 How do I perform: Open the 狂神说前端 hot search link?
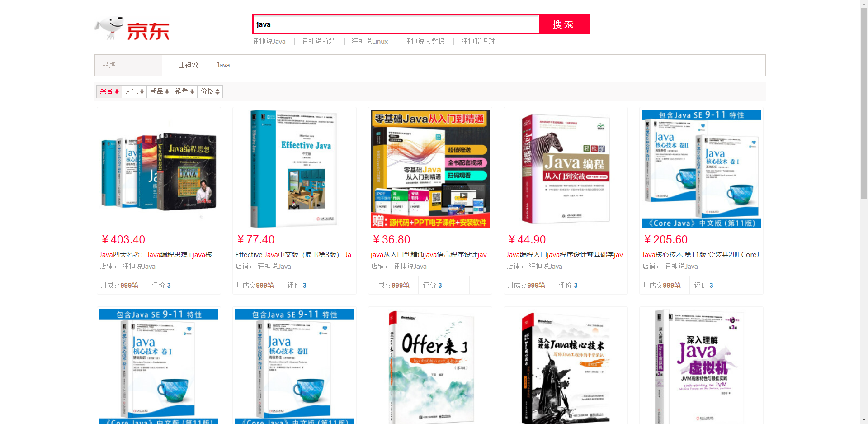(x=318, y=42)
